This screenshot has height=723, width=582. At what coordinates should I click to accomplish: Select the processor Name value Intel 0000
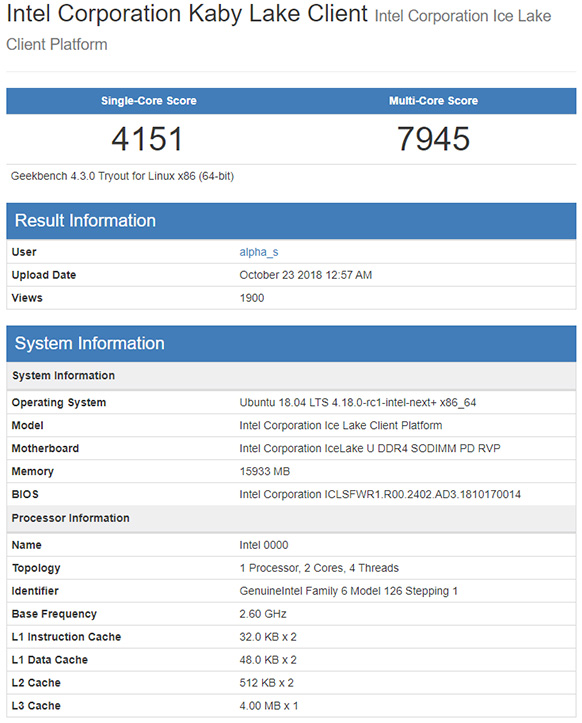(x=264, y=545)
